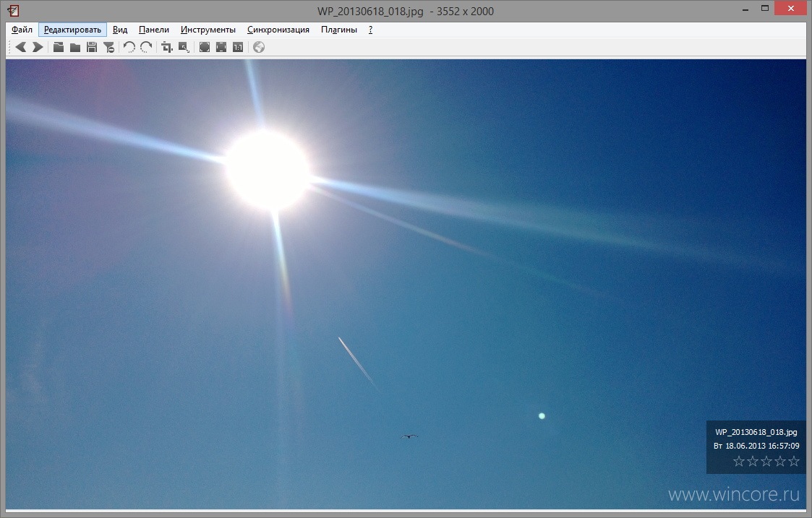Screen dimensions: 812x518
Task: Rate image two stars
Action: tap(753, 461)
